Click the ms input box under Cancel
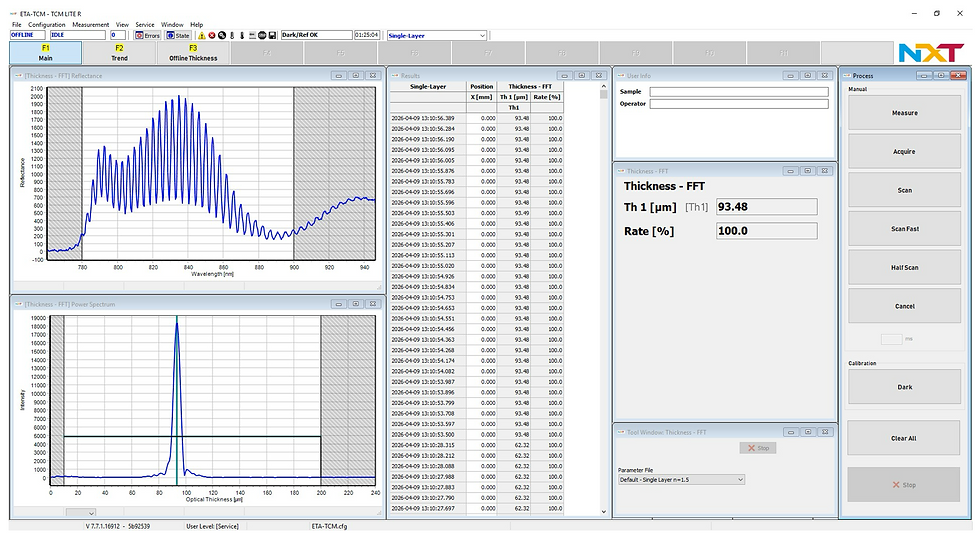The image size is (980, 538). click(x=891, y=339)
